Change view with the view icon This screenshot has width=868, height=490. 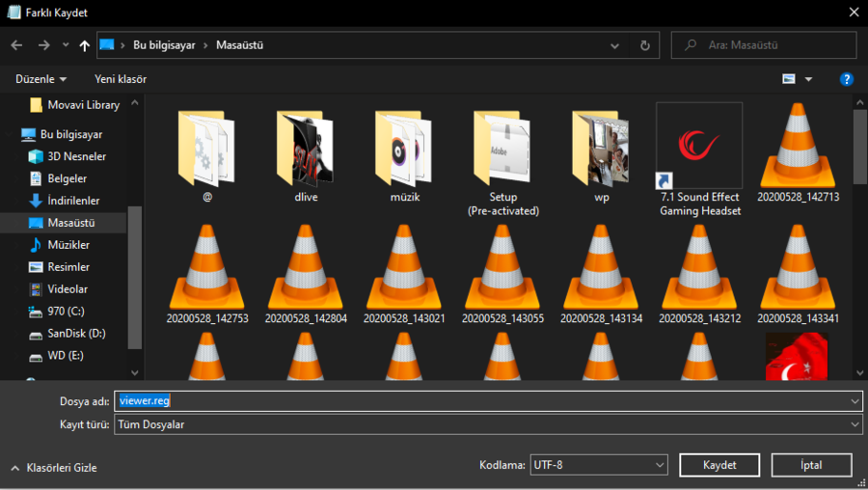[x=789, y=79]
